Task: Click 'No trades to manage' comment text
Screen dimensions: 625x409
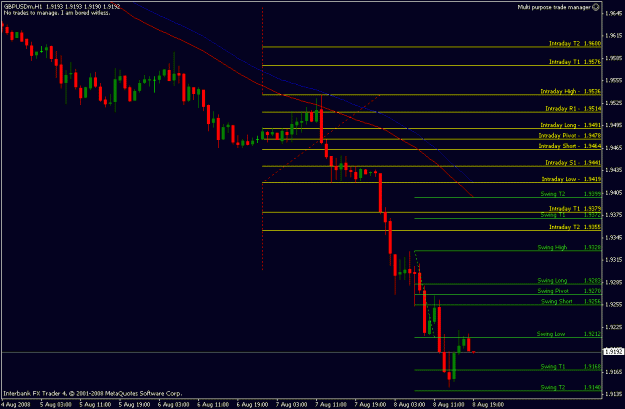Action: tap(56, 13)
